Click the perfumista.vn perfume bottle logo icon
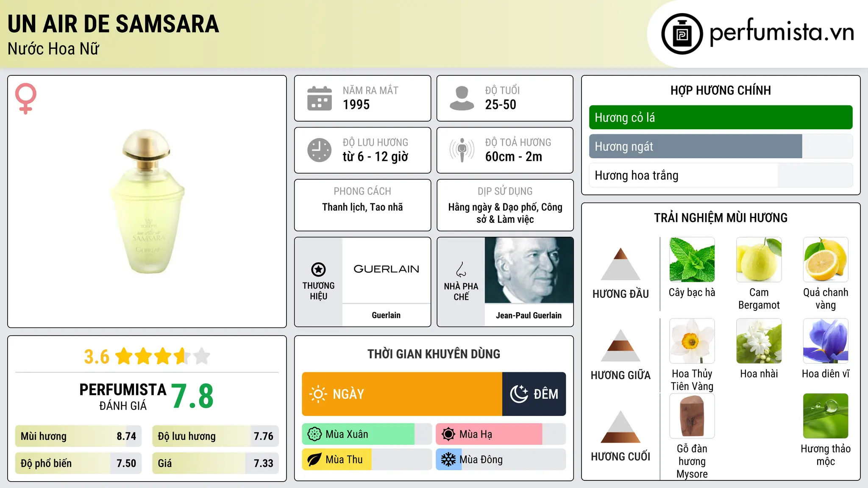868x488 pixels. pos(682,34)
